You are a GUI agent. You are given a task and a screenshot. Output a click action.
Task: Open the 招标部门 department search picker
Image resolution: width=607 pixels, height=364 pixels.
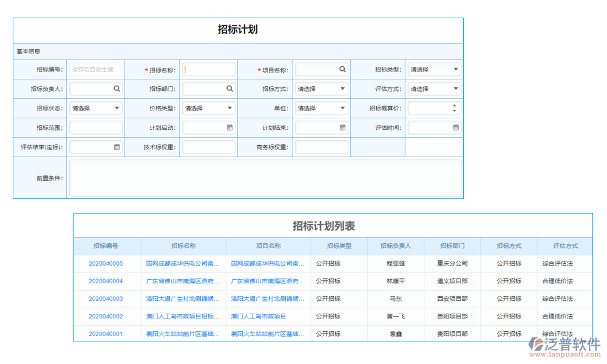pyautogui.click(x=228, y=89)
